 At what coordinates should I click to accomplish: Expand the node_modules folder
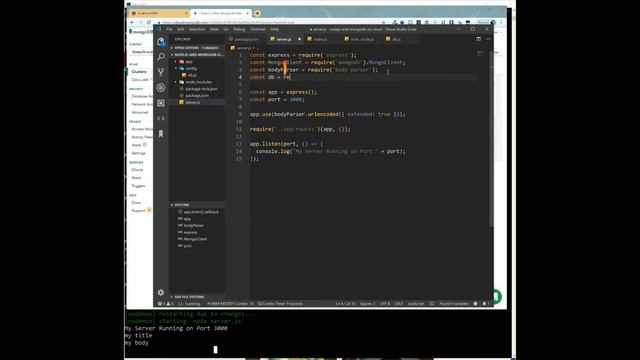[x=198, y=82]
